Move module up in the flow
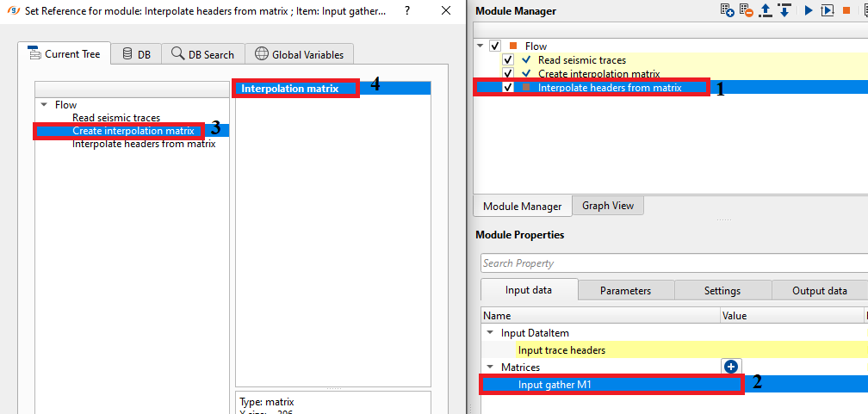 (766, 10)
